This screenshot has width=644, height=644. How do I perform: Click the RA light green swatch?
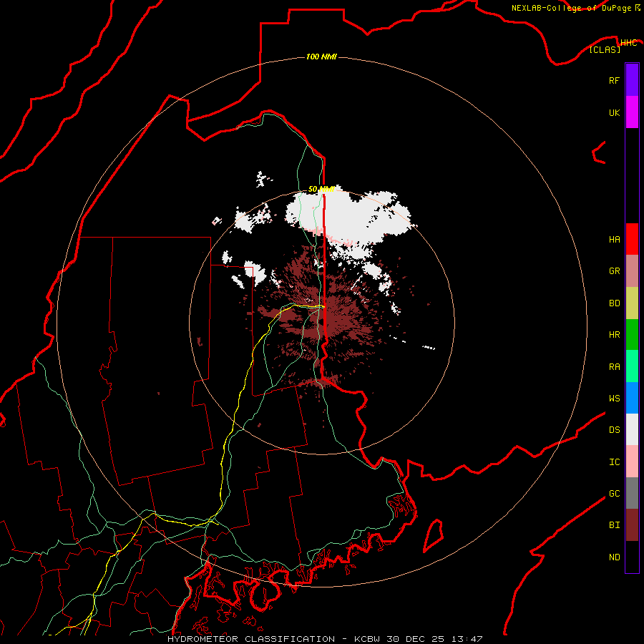point(632,366)
